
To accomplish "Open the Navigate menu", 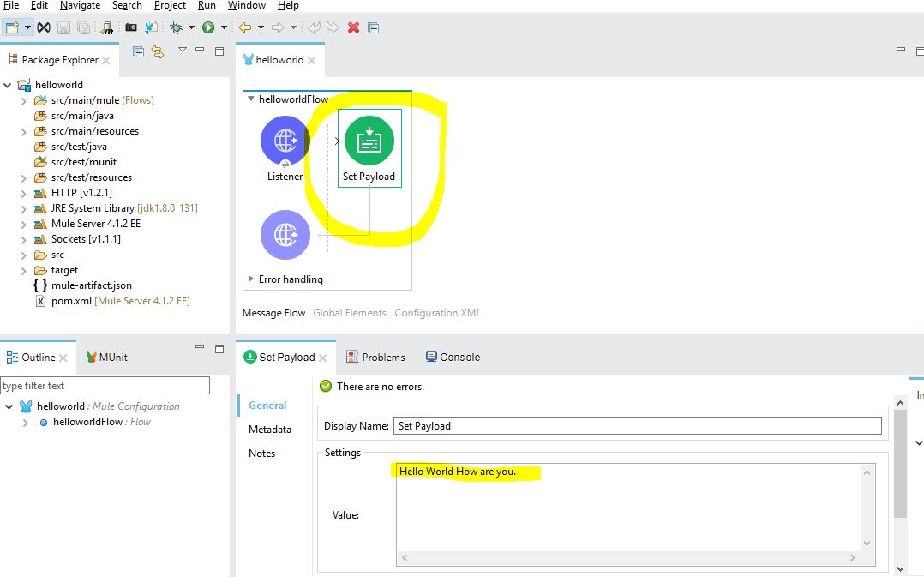I will tap(80, 5).
